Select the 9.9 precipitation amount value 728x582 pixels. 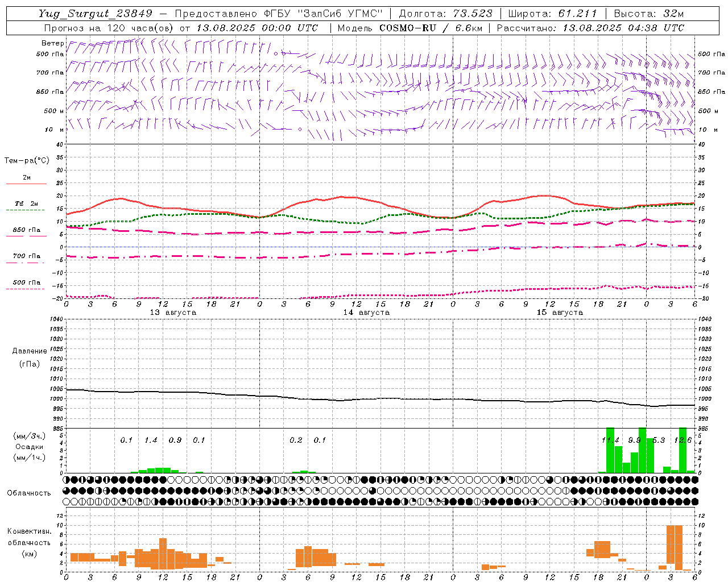pos(634,440)
